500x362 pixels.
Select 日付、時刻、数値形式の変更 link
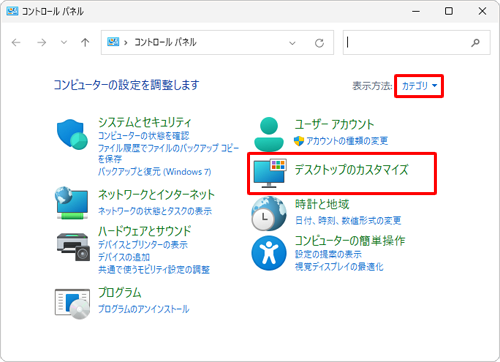tap(348, 220)
